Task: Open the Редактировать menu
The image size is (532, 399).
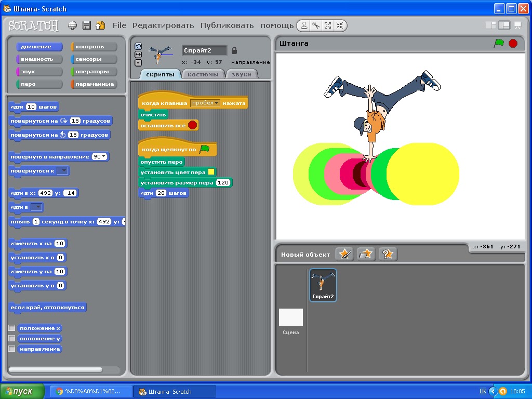Action: (163, 25)
